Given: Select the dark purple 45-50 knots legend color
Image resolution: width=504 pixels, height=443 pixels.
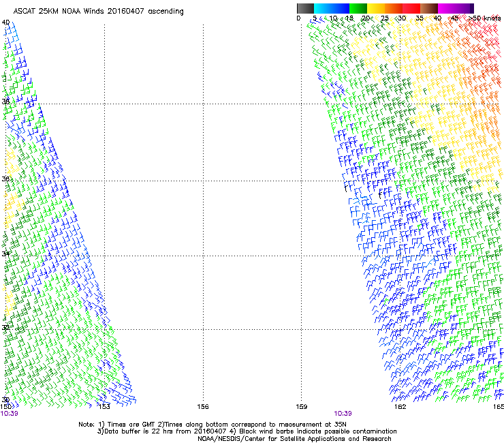Looking at the screenshot, I should pos(464,8).
